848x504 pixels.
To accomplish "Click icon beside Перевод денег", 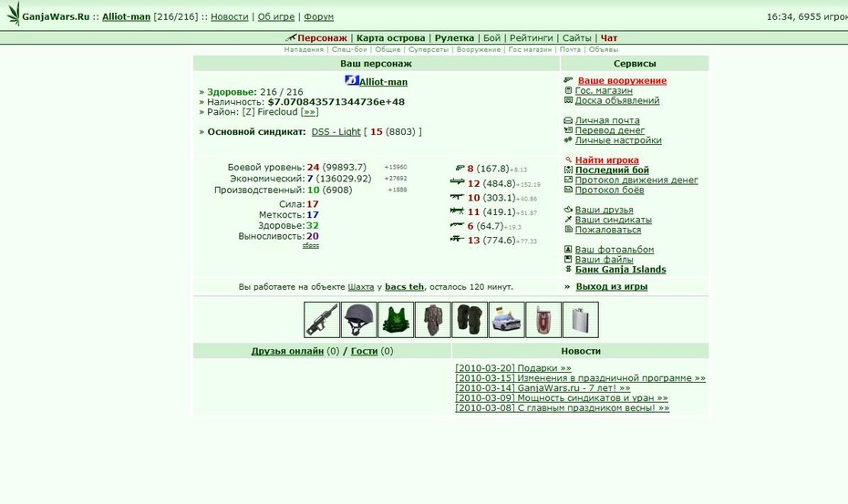I will [x=568, y=129].
